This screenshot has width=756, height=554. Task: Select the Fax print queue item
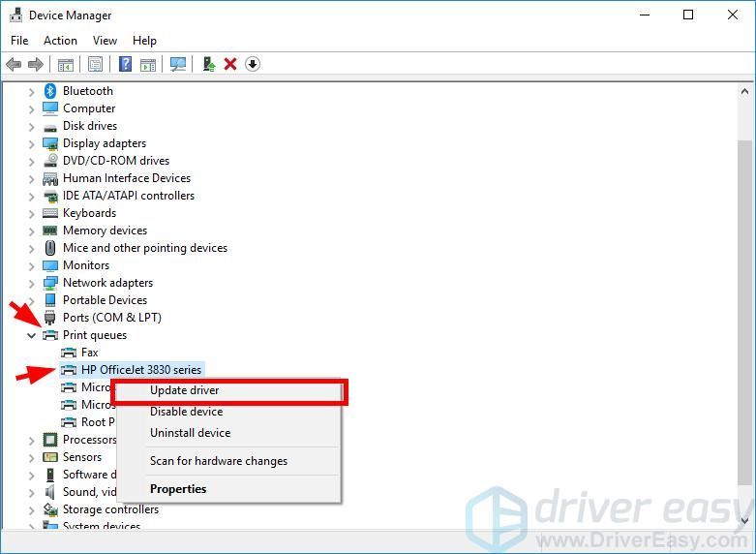click(x=90, y=353)
